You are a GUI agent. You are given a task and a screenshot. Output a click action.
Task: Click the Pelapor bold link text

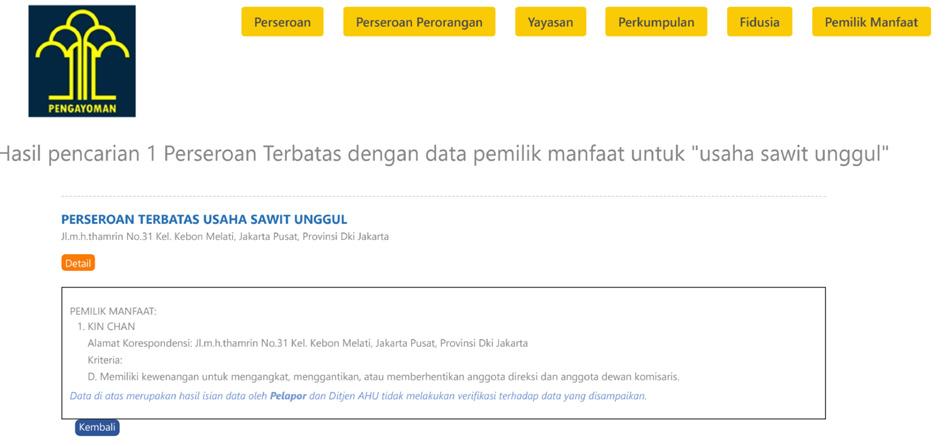coord(288,397)
